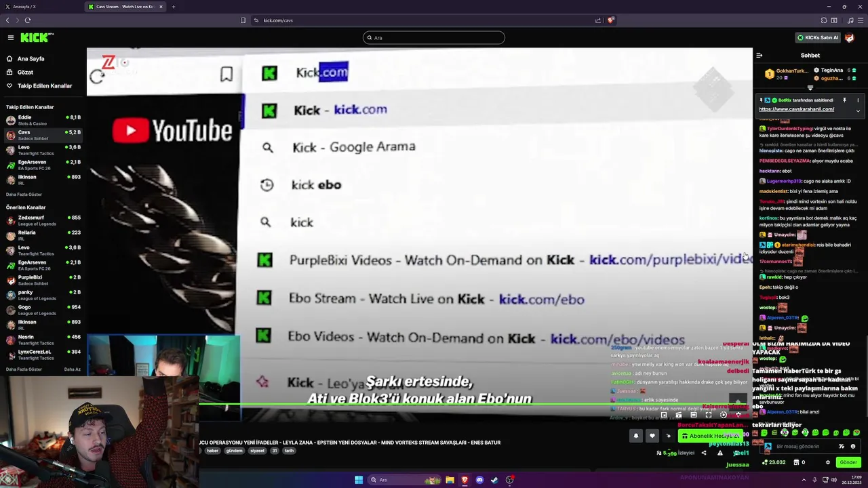Open Discord from the taskbar
The image size is (868, 488).
(479, 480)
